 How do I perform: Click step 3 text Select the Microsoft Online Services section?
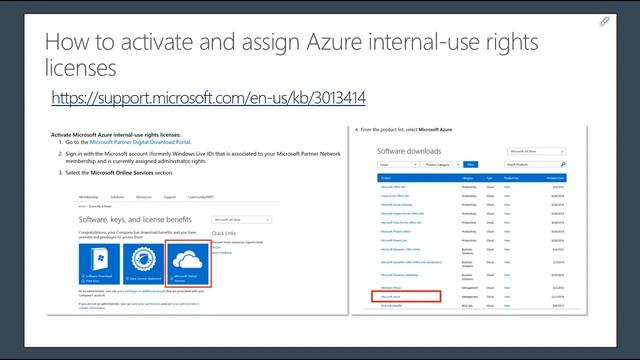(119, 173)
